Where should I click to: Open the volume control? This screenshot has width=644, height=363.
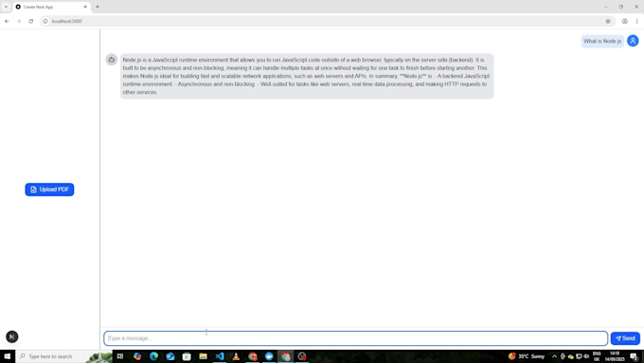(586, 356)
